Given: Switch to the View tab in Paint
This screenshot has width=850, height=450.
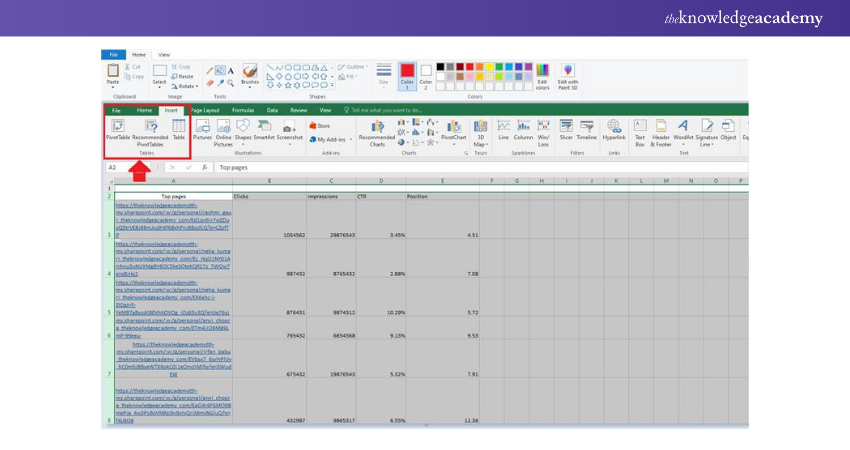Looking at the screenshot, I should coord(163,54).
